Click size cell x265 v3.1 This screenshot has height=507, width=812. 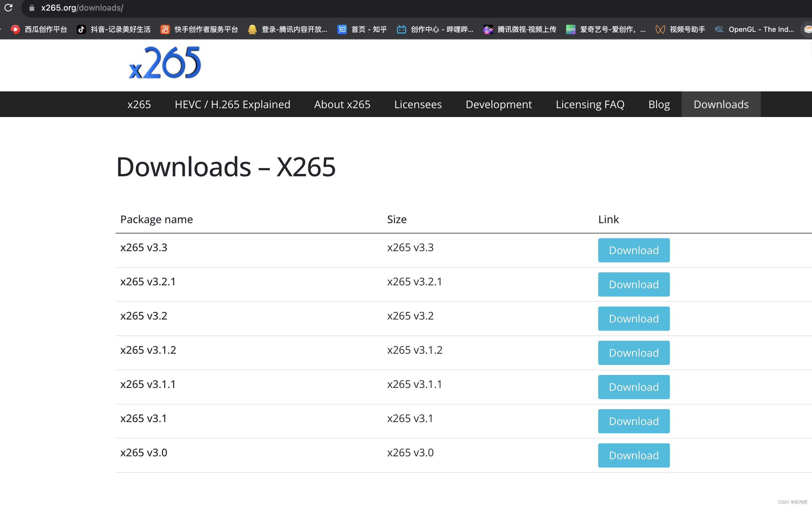(410, 419)
